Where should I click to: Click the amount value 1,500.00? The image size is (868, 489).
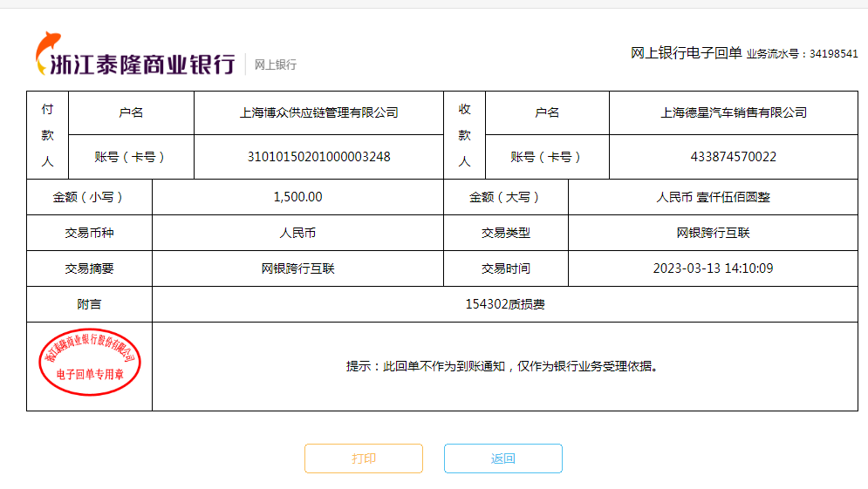pos(297,197)
